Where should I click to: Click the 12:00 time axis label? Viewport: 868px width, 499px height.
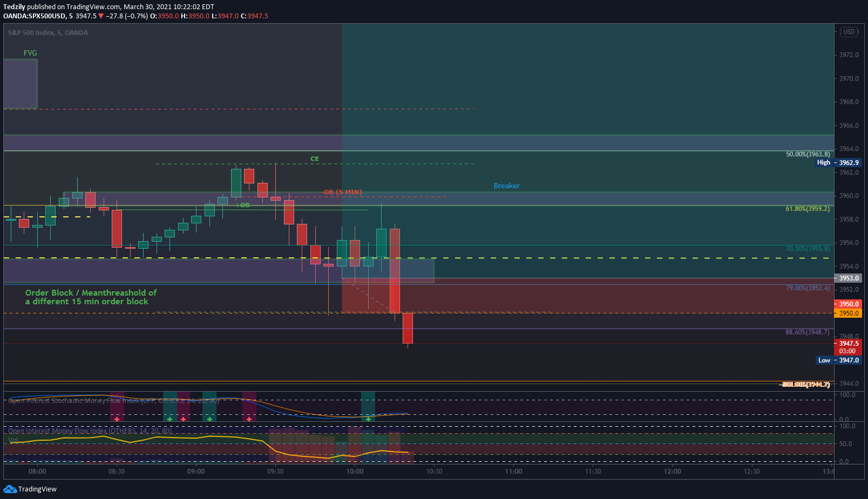[673, 471]
